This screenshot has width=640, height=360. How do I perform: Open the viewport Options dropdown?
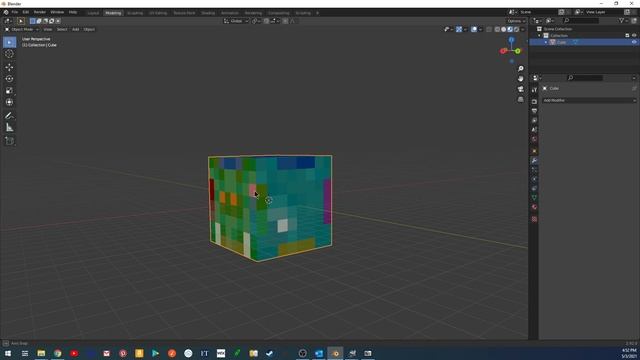coord(516,21)
